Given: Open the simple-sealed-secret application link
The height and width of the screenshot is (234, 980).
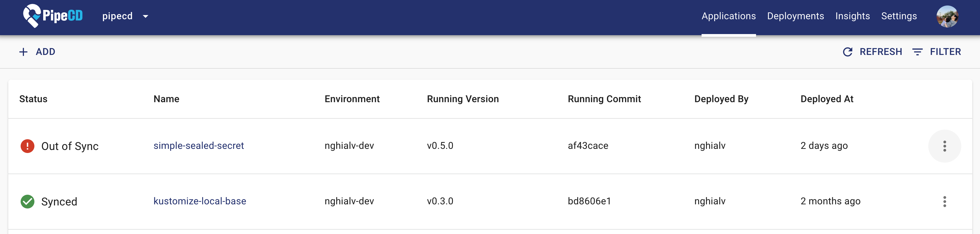Looking at the screenshot, I should point(198,146).
